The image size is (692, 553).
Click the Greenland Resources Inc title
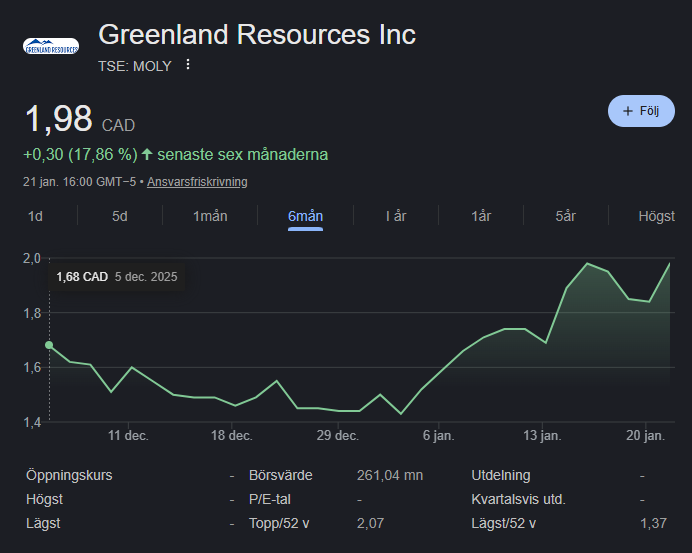click(257, 35)
